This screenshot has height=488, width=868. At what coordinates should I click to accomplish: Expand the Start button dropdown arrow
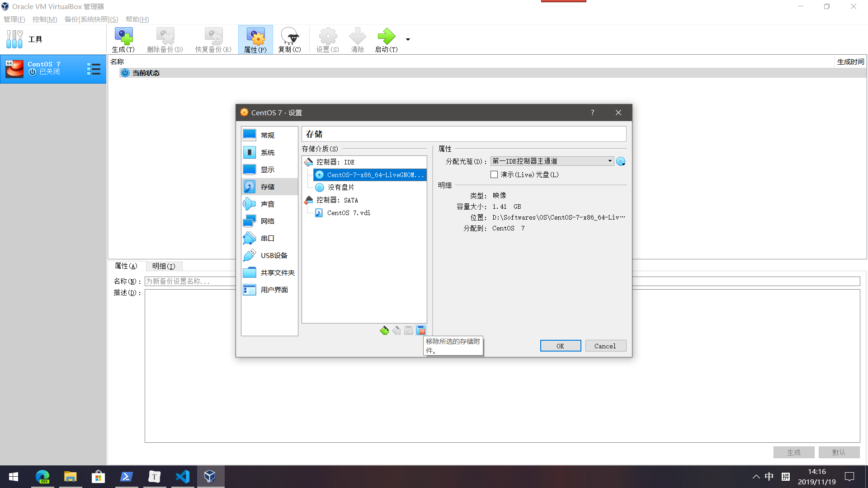[408, 40]
